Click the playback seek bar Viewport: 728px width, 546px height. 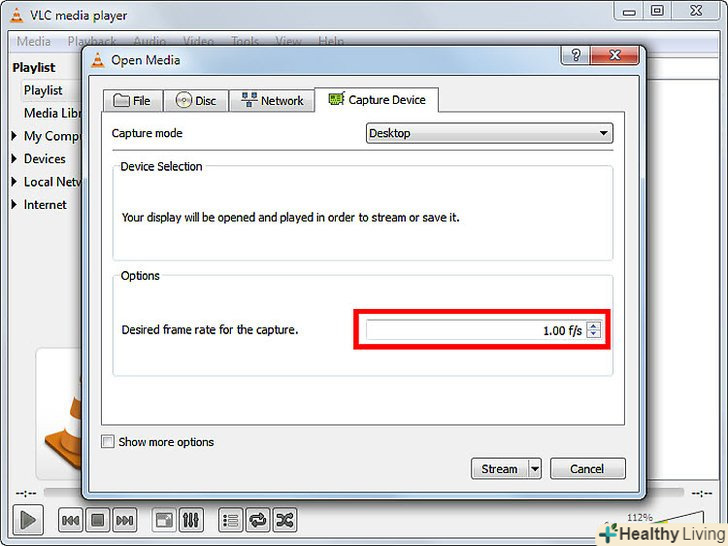[364, 492]
